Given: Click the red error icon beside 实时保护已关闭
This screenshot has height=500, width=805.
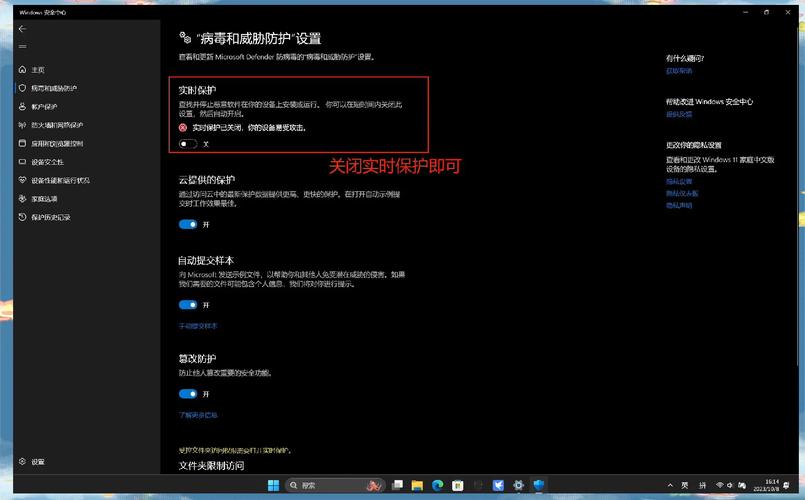Looking at the screenshot, I should (x=183, y=128).
